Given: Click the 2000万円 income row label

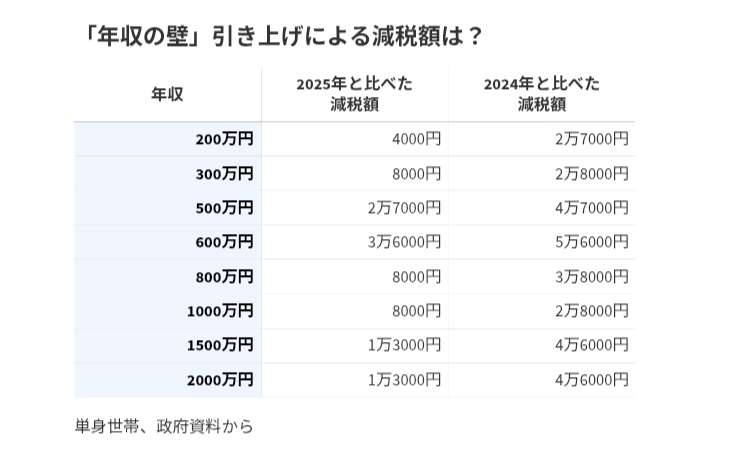Looking at the screenshot, I should 220,380.
